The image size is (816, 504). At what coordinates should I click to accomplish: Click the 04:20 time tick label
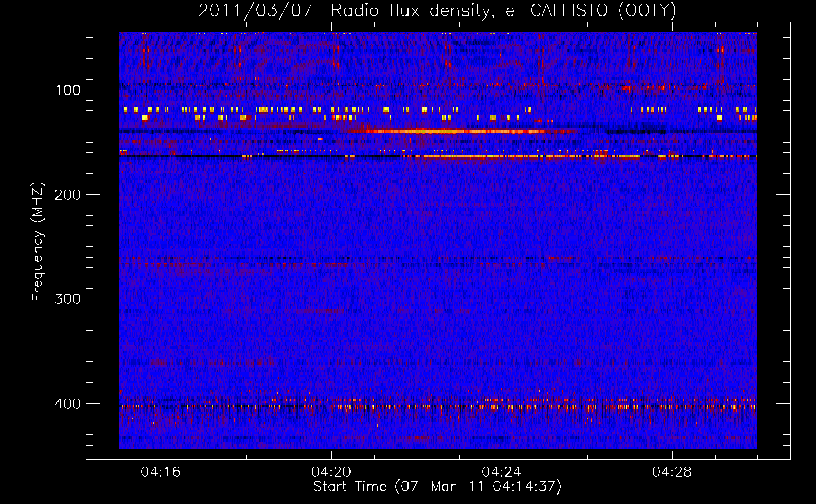tap(331, 472)
